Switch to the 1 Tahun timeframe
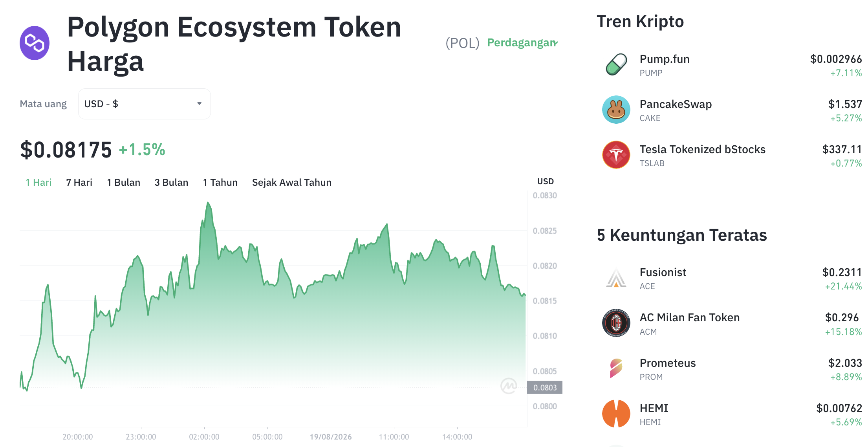The width and height of the screenshot is (868, 447). click(220, 183)
